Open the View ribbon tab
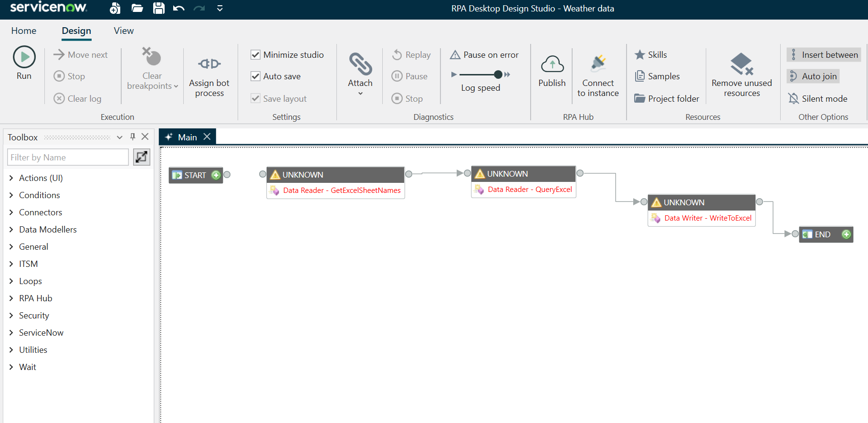This screenshot has width=868, height=423. point(124,31)
